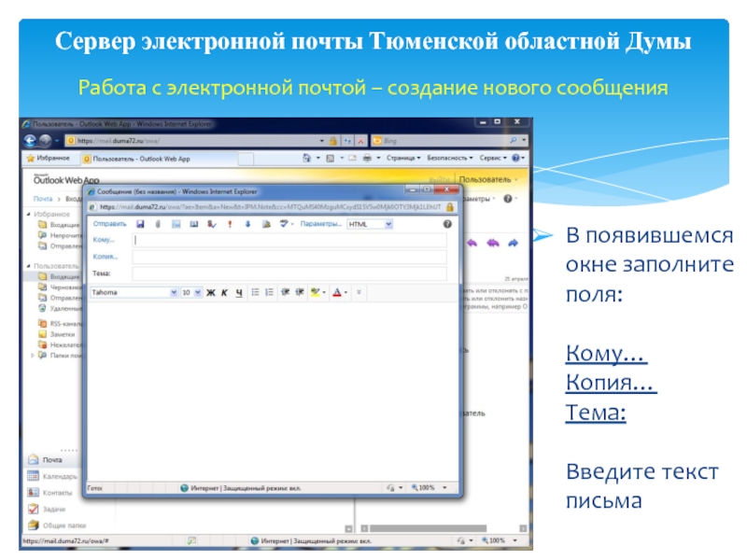Switch to Задачи module

click(x=47, y=509)
